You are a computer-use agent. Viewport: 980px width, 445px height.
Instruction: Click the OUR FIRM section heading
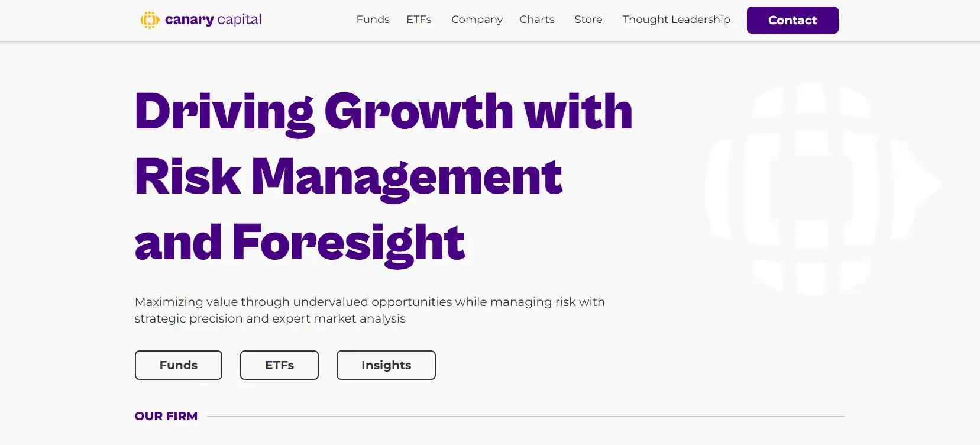click(x=166, y=416)
